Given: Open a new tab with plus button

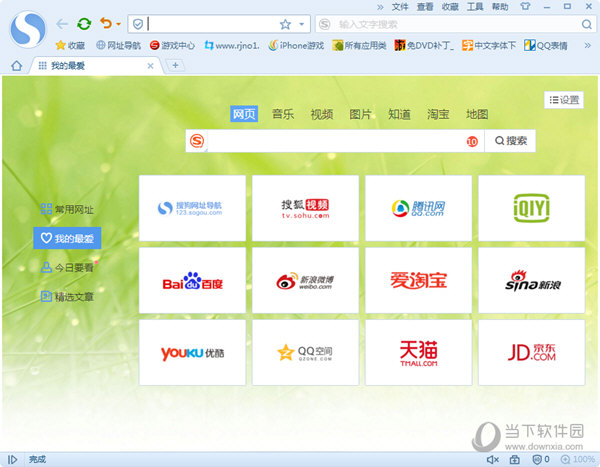Looking at the screenshot, I should pyautogui.click(x=176, y=65).
